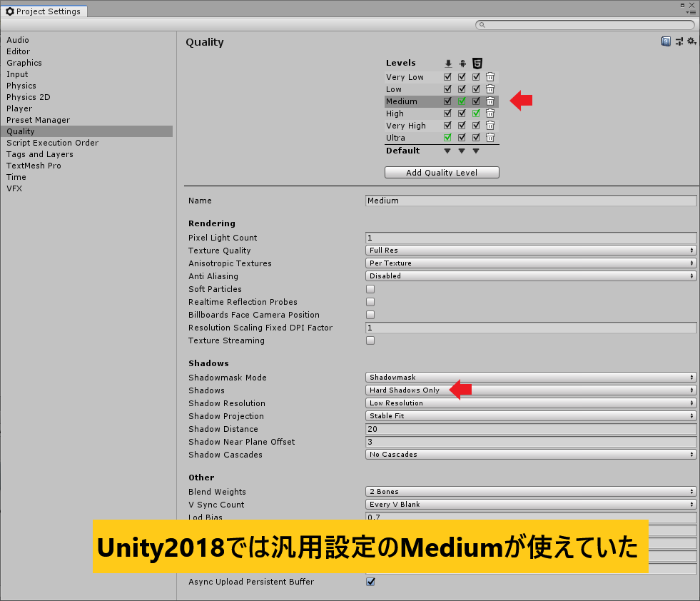Click Add Quality Level button
Screen dimensions: 700x601
point(442,172)
